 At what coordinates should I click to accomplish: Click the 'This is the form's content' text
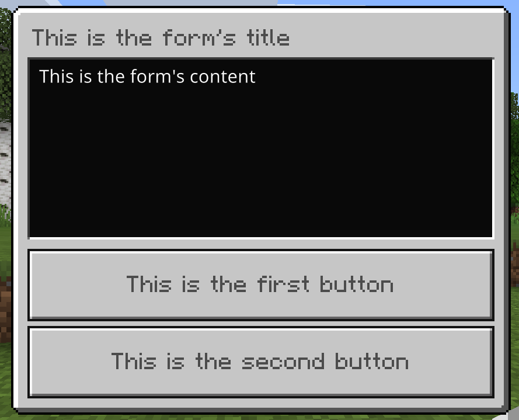point(147,77)
